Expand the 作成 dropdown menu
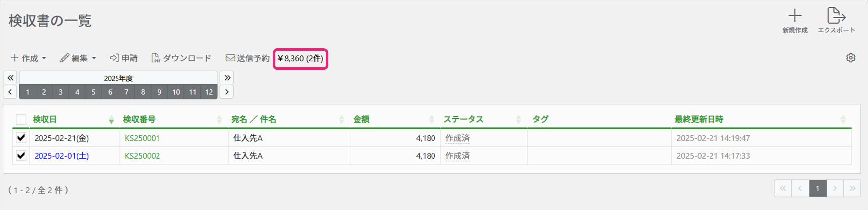This screenshot has width=868, height=210. (29, 58)
